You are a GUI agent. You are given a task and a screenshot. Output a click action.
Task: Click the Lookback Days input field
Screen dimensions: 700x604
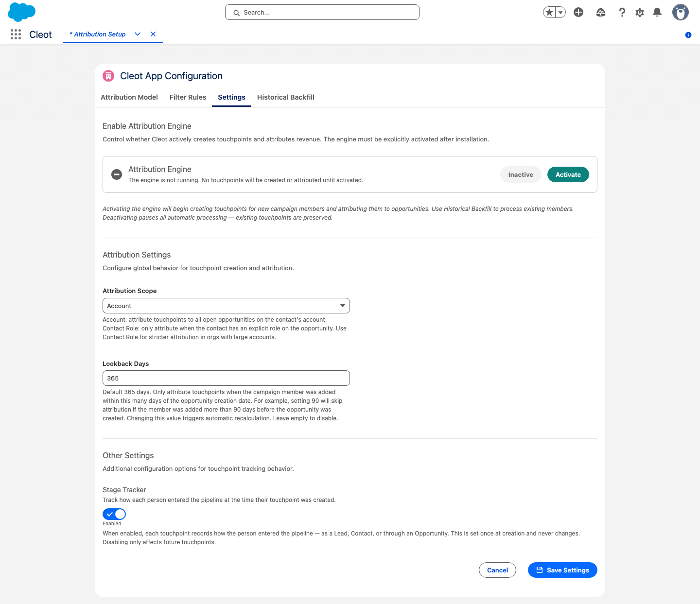(226, 378)
